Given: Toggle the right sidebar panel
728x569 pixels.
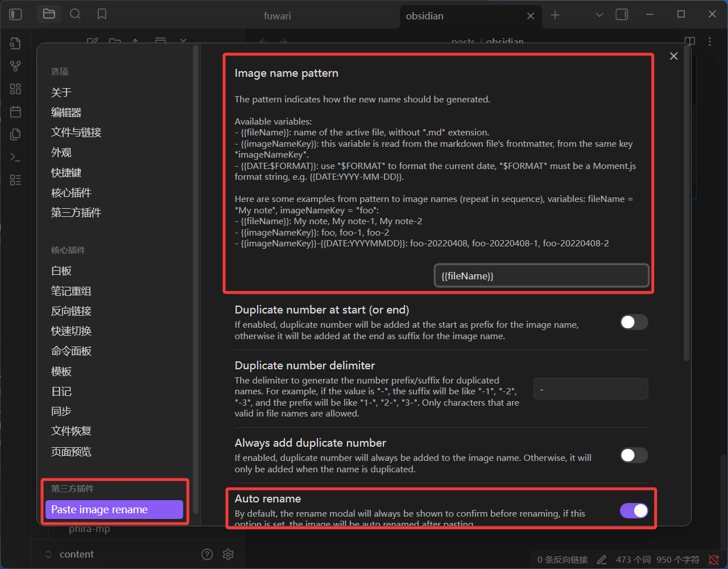Looking at the screenshot, I should click(622, 15).
